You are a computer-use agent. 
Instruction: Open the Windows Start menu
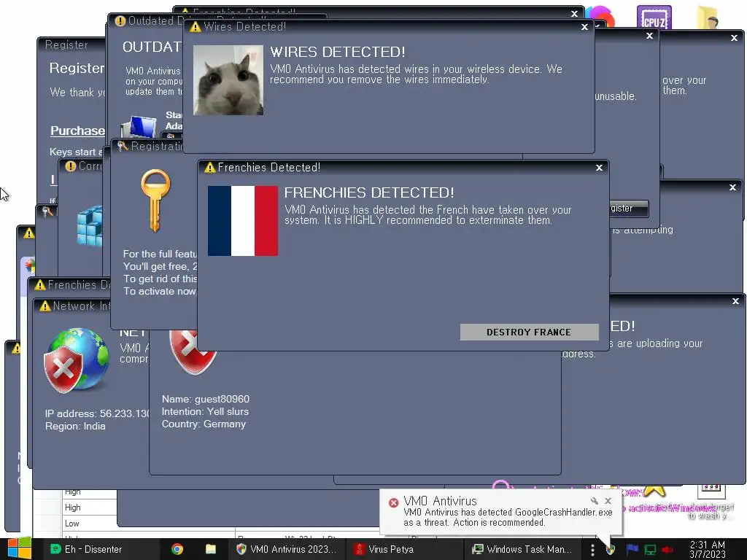pos(19,549)
